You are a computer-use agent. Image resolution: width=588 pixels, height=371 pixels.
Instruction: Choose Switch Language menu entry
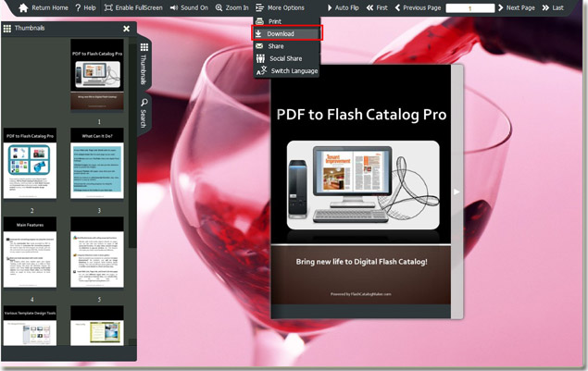point(287,71)
